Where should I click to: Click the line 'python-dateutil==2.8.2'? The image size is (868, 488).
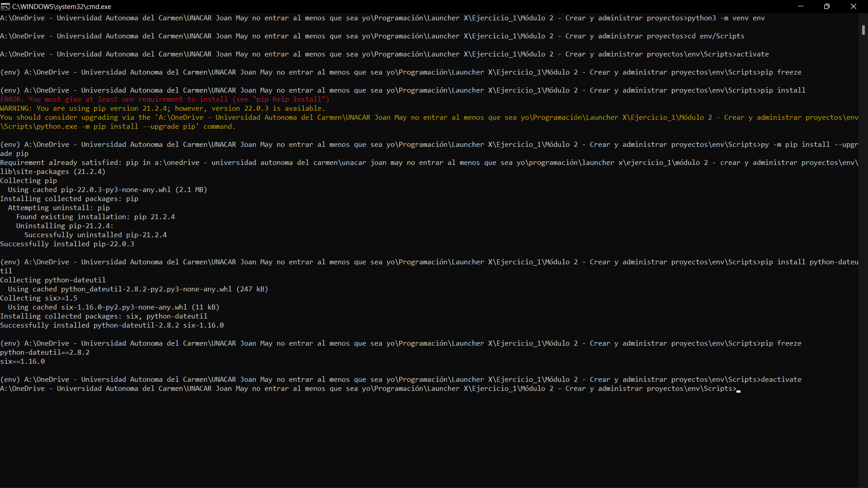(x=45, y=352)
